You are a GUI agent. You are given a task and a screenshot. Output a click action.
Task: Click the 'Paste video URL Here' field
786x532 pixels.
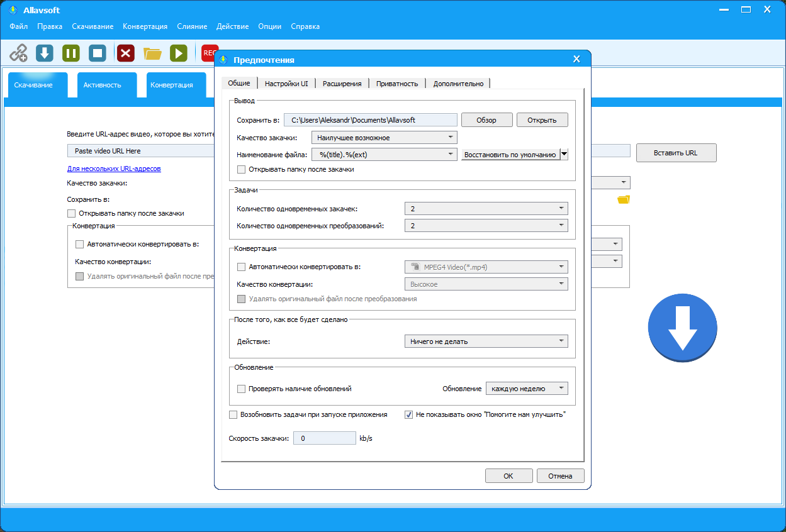[140, 151]
